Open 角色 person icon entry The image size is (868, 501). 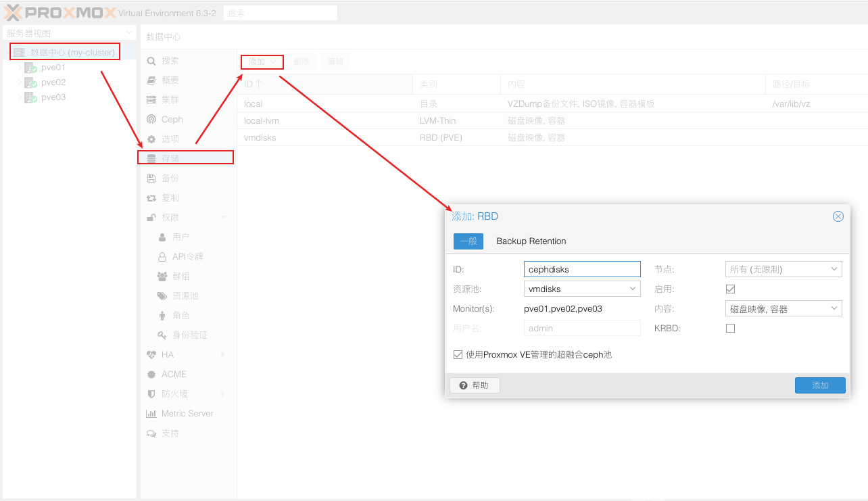[162, 316]
